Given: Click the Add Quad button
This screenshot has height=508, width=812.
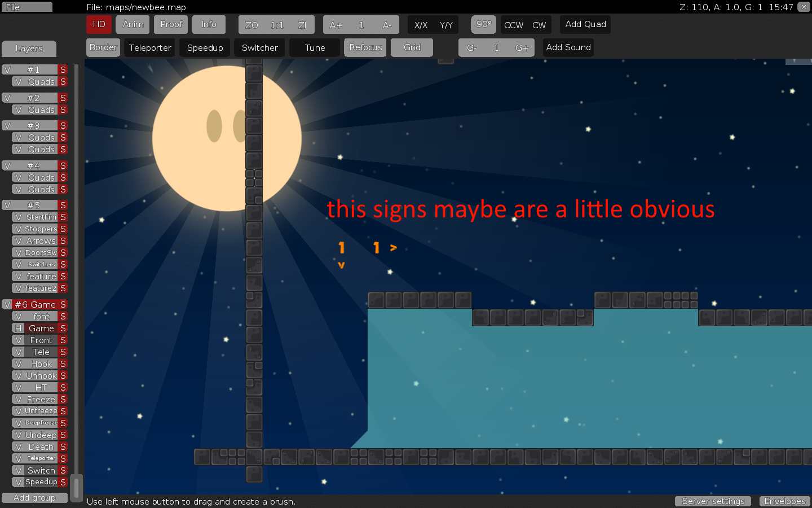Looking at the screenshot, I should point(585,24).
